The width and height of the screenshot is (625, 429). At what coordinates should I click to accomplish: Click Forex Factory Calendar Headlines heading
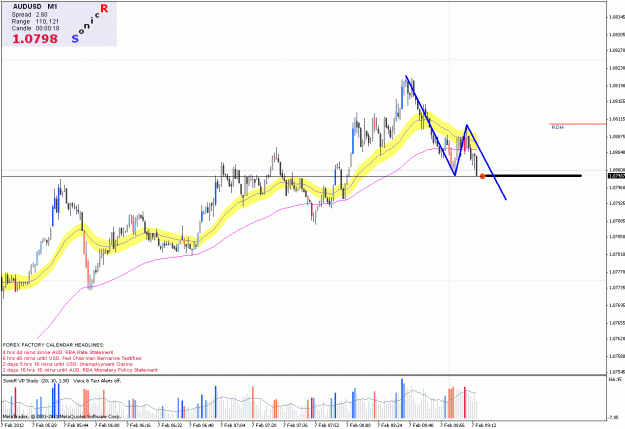(53, 345)
